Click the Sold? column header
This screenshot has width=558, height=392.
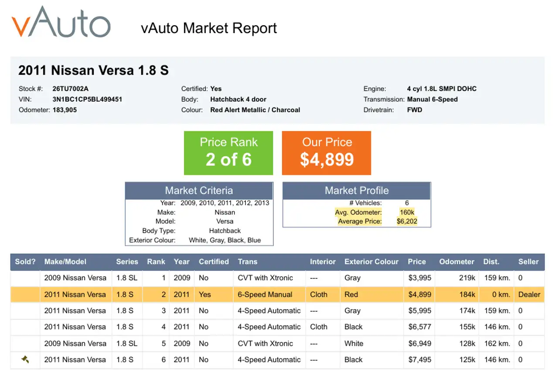25,262
